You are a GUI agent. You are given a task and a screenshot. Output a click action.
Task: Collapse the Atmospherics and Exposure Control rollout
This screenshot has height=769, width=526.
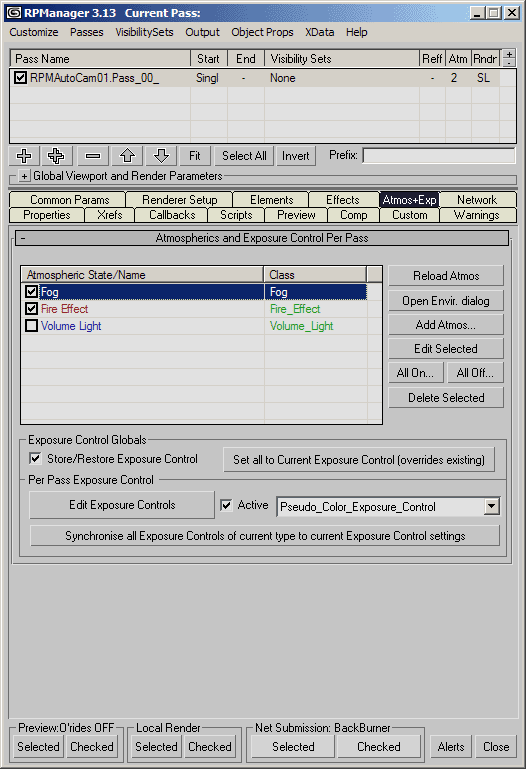(24, 238)
